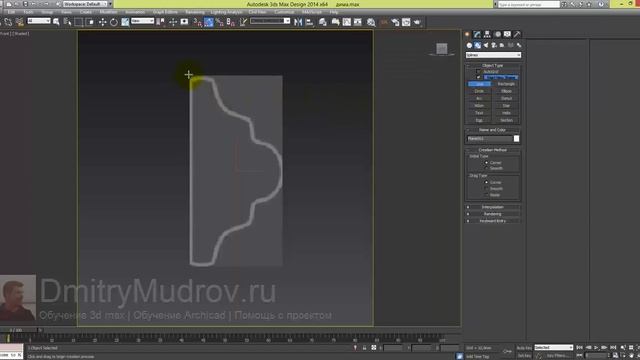Click the Helix shape button
The image size is (640, 360).
coord(507,113)
